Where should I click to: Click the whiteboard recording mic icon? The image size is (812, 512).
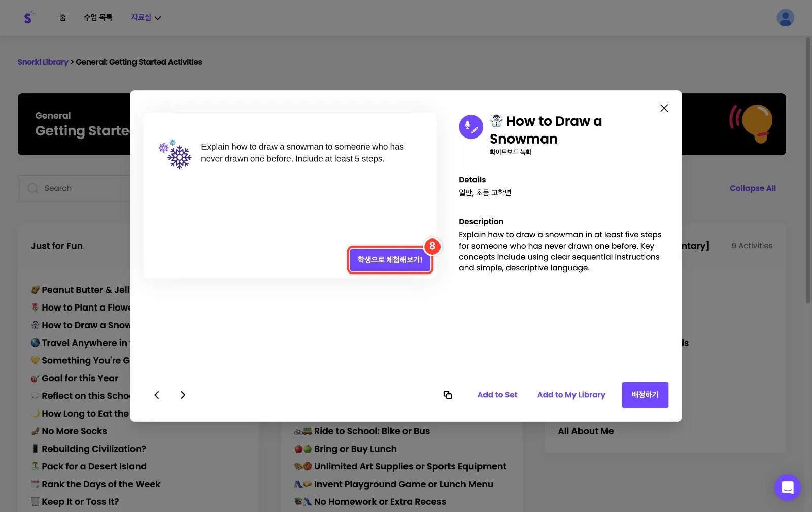(471, 127)
